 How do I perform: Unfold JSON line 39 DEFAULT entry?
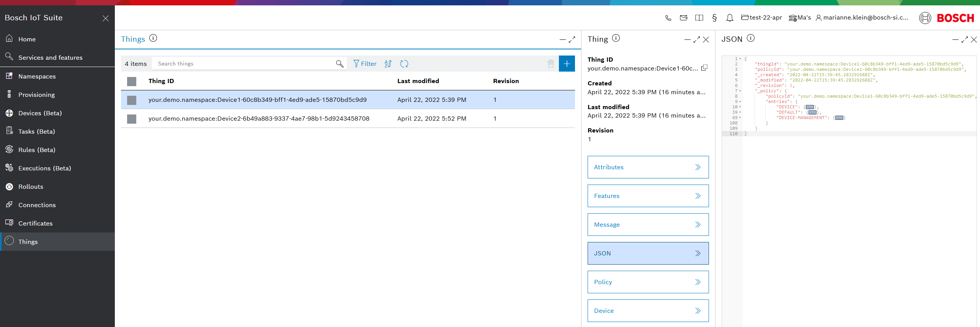(740, 113)
